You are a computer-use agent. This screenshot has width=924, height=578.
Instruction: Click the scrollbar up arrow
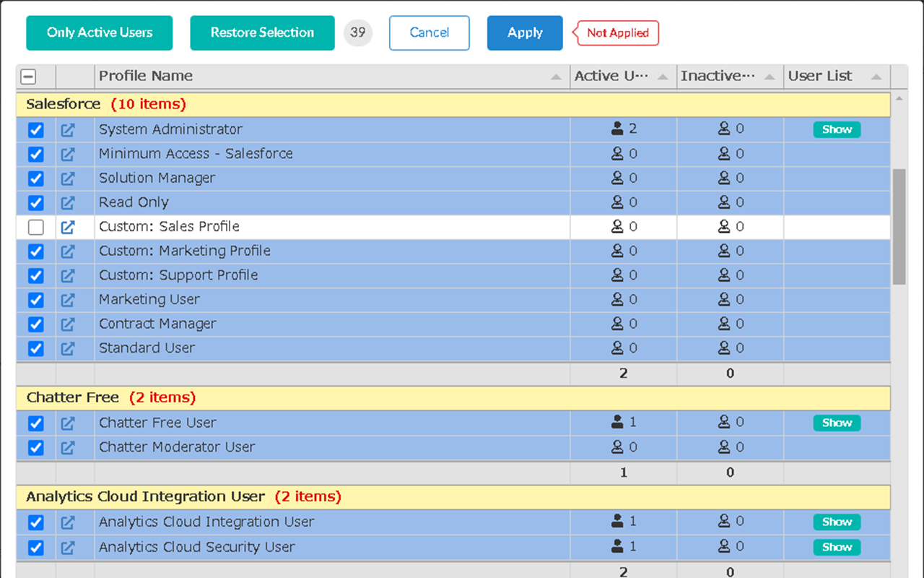click(899, 98)
